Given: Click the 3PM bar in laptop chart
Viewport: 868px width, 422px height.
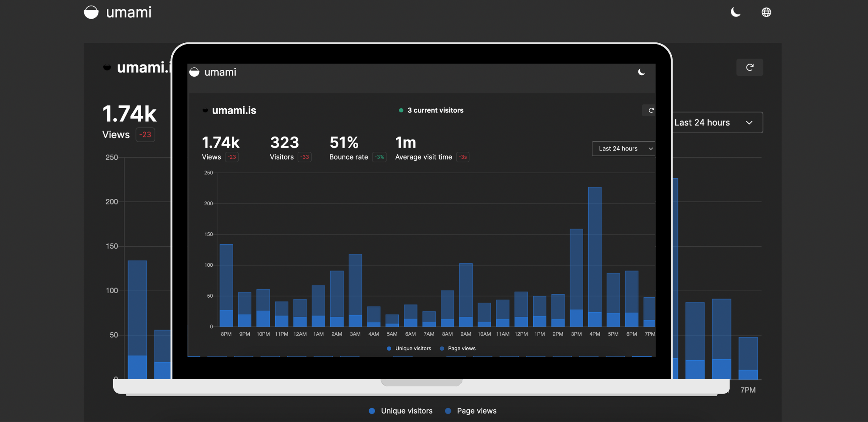Looking at the screenshot, I should [576, 278].
